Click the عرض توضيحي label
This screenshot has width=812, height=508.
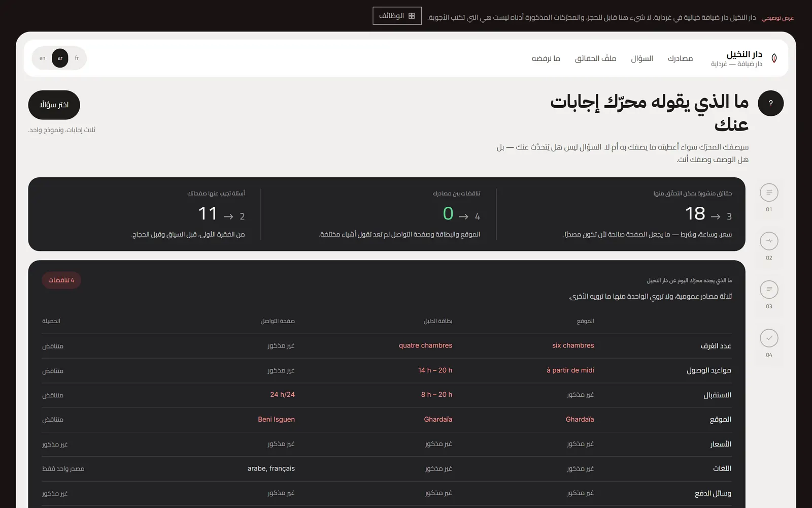(777, 18)
